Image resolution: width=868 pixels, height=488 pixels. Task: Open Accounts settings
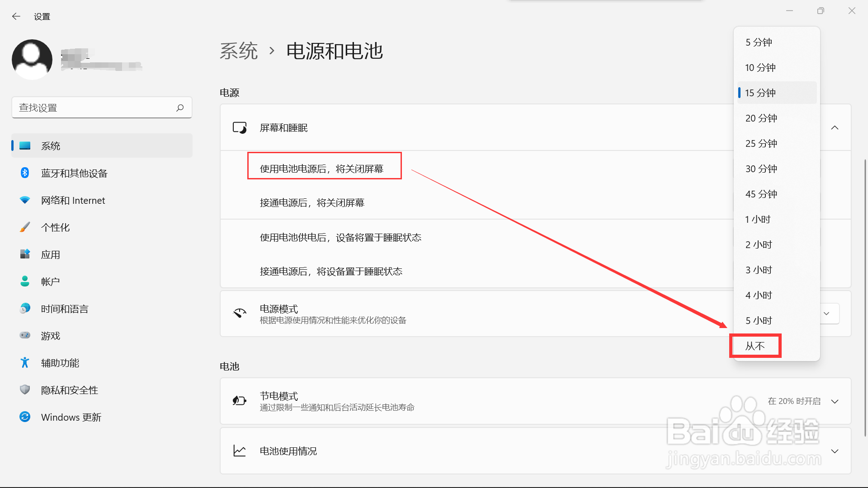pyautogui.click(x=50, y=282)
